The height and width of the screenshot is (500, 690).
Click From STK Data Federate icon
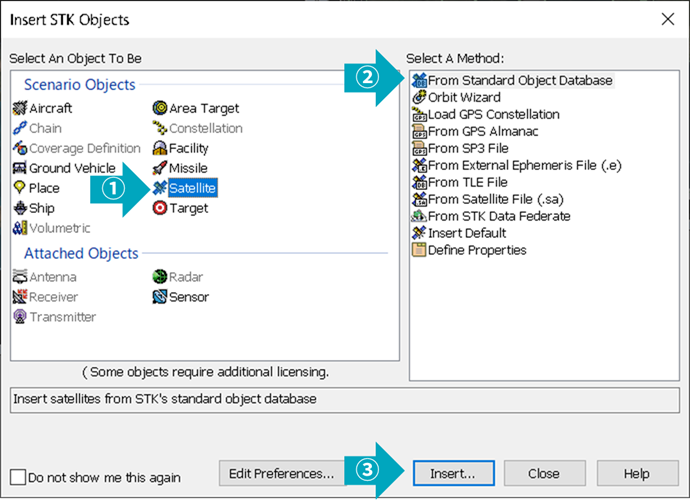419,216
